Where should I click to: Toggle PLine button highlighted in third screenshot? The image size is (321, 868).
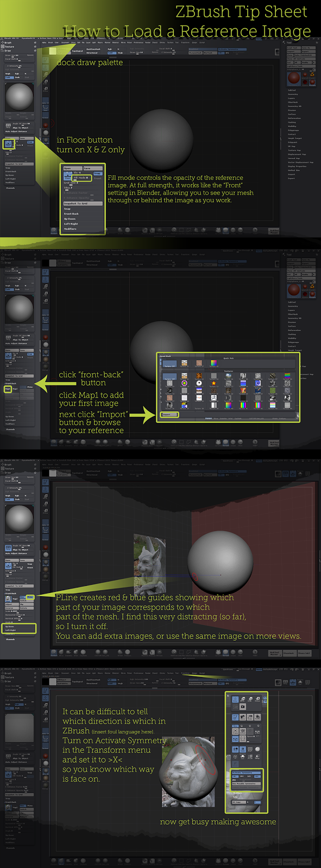(31, 597)
